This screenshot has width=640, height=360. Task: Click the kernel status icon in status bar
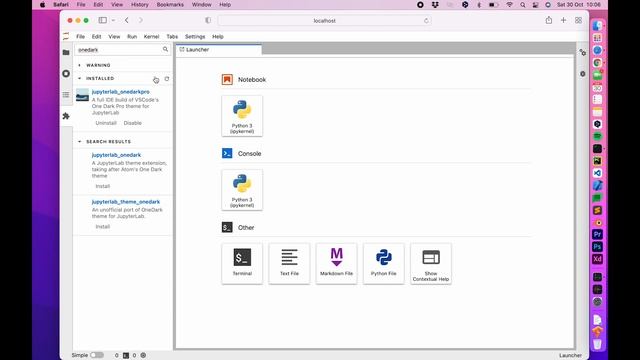[x=143, y=355]
